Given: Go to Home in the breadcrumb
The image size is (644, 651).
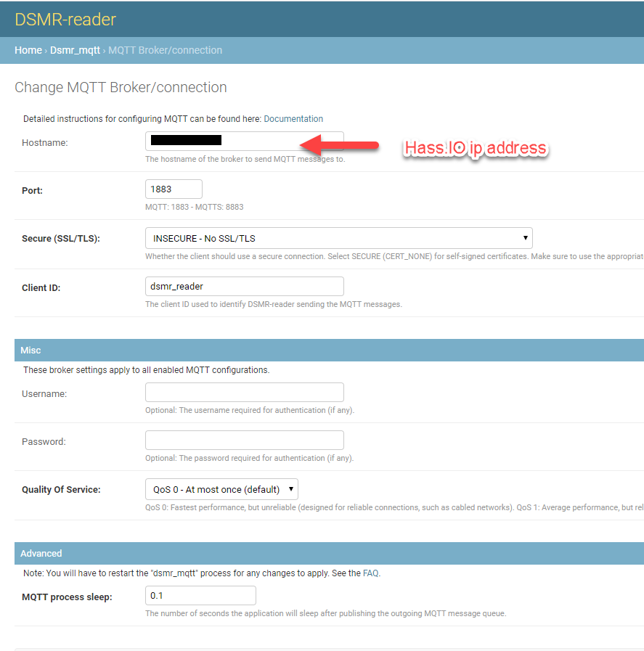Looking at the screenshot, I should [x=28, y=50].
